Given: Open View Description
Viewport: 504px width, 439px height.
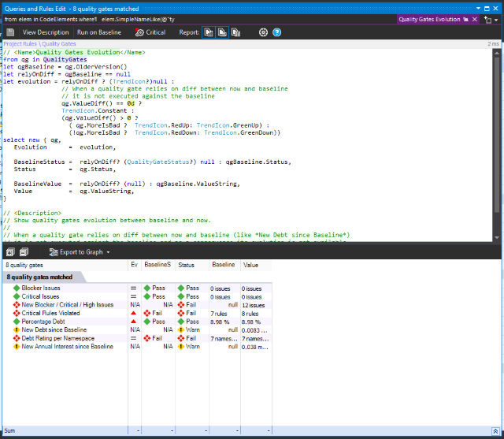Looking at the screenshot, I should tap(46, 32).
